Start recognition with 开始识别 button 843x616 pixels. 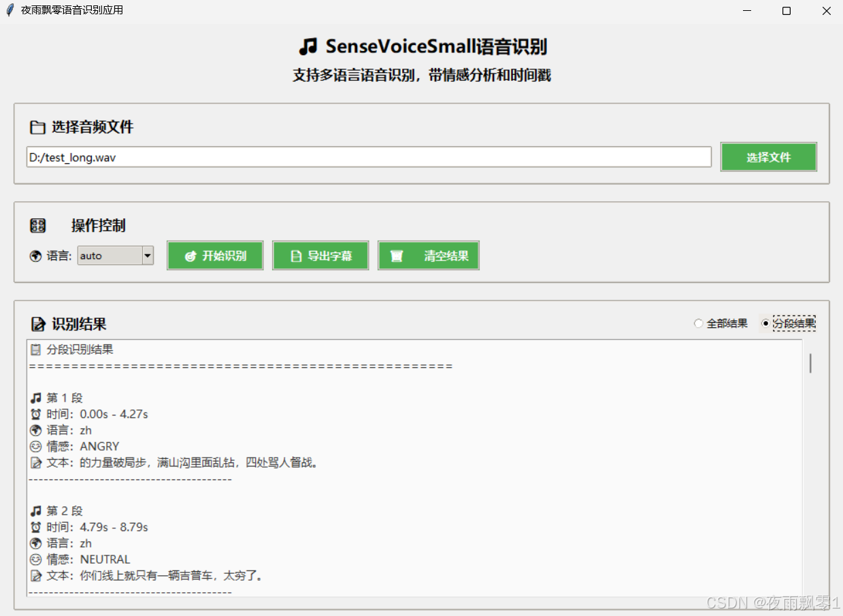click(x=215, y=256)
